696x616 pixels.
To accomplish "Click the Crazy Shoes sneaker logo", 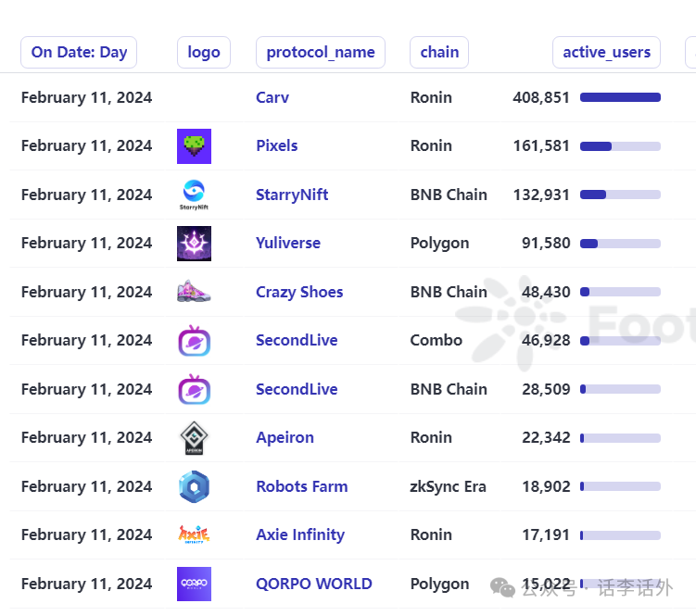I will point(194,292).
